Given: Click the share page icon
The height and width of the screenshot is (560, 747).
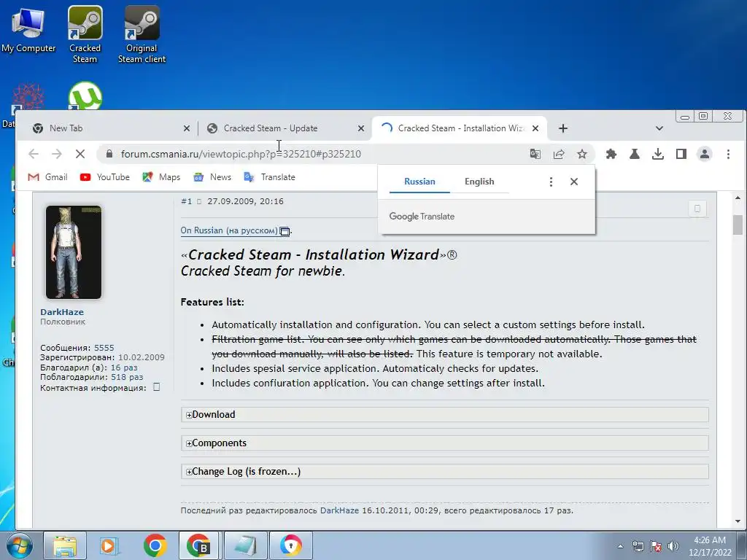Looking at the screenshot, I should pos(558,154).
